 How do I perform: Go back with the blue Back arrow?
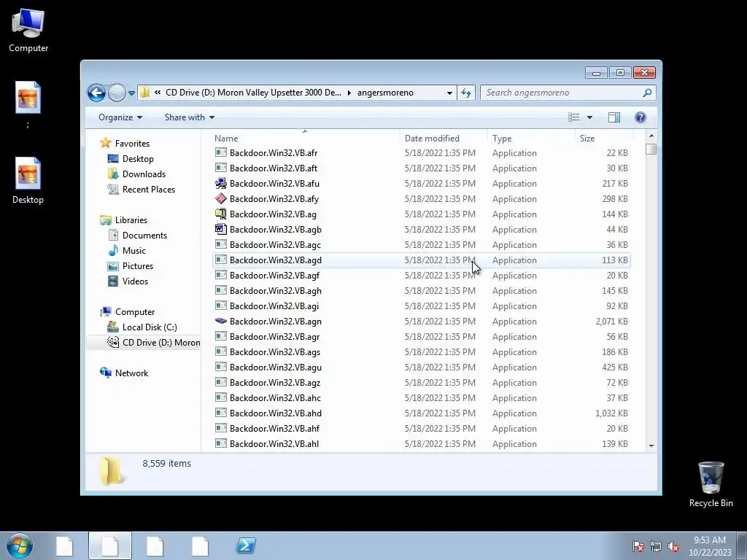[x=96, y=93]
